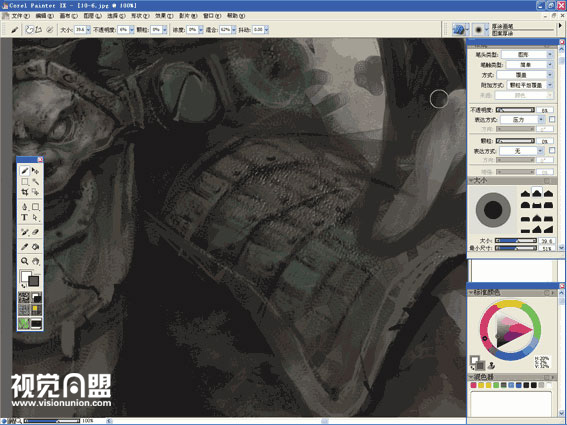Screen dimensions: 567x425
Task: Open the opacity 表达方式 dropdown showing 压力
Action: (522, 119)
